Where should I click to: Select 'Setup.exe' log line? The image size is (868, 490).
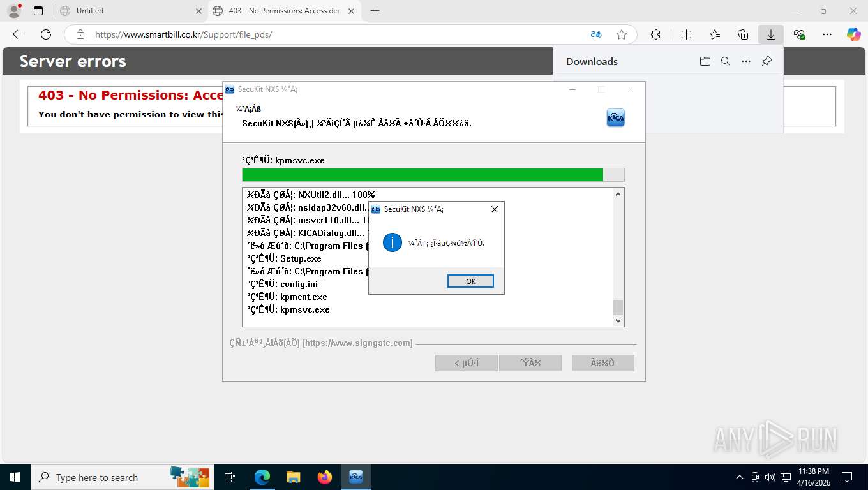285,258
